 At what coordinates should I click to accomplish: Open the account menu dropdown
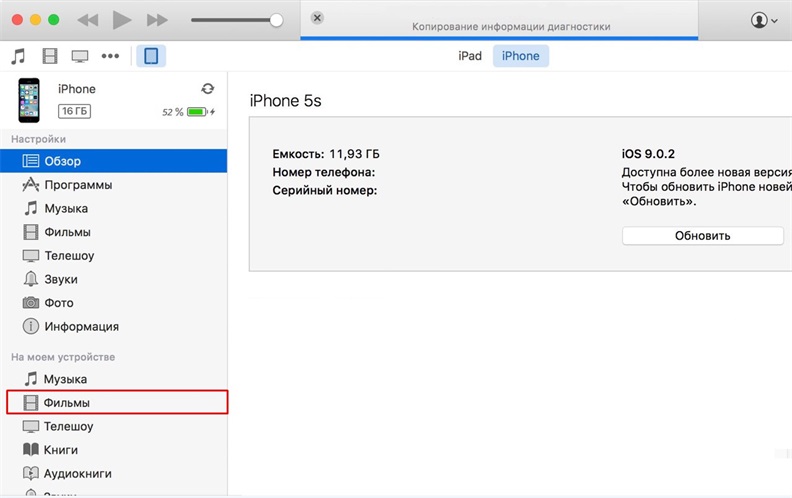pos(763,20)
